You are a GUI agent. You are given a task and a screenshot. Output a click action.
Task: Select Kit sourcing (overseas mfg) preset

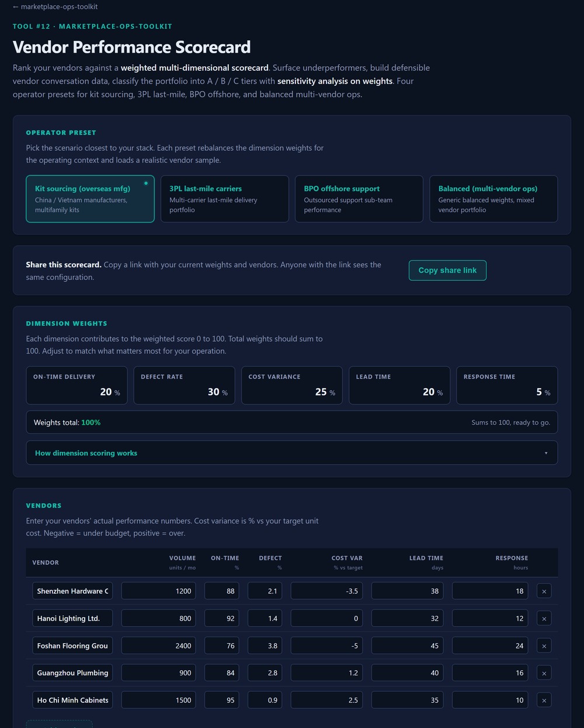90,199
